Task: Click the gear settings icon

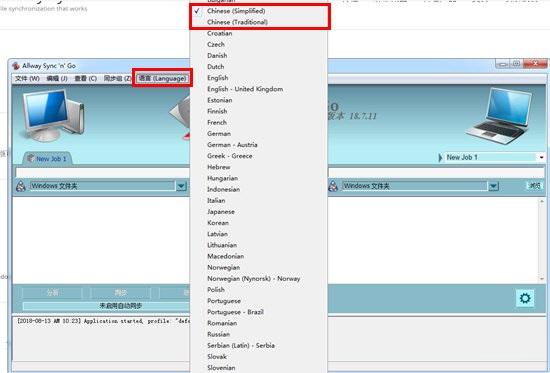Action: pos(525,298)
